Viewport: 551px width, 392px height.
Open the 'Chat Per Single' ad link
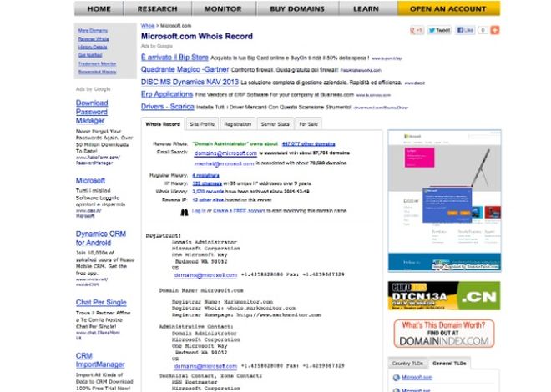tap(101, 302)
